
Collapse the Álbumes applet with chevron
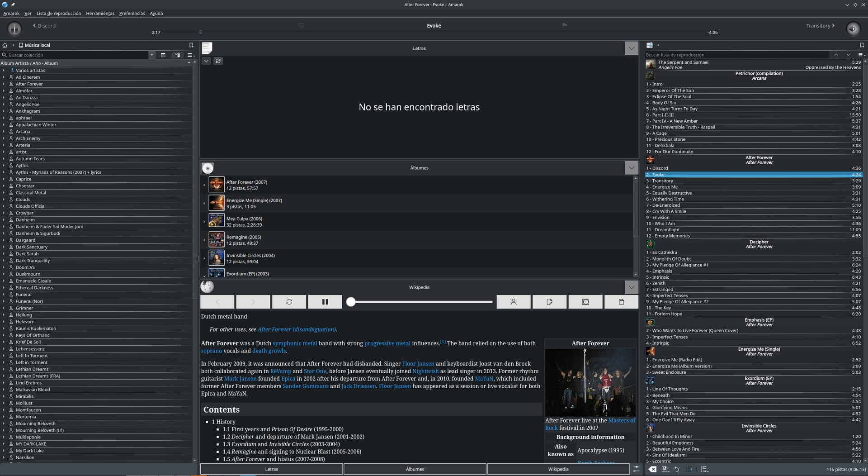point(632,168)
